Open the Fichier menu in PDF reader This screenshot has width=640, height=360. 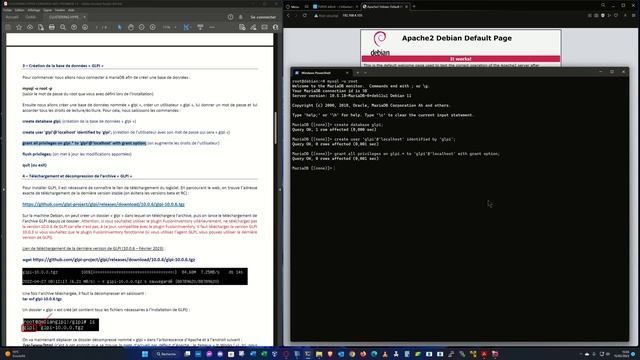click(x=7, y=10)
